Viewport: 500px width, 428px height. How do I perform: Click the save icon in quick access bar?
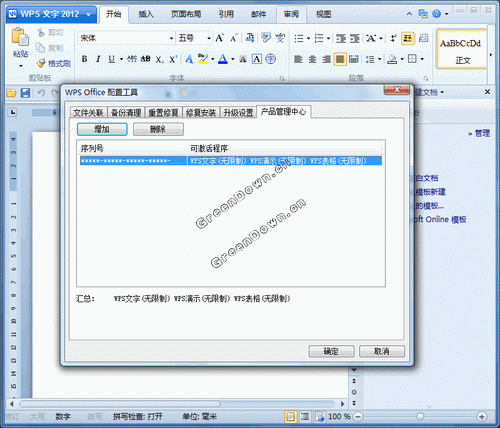[25, 93]
